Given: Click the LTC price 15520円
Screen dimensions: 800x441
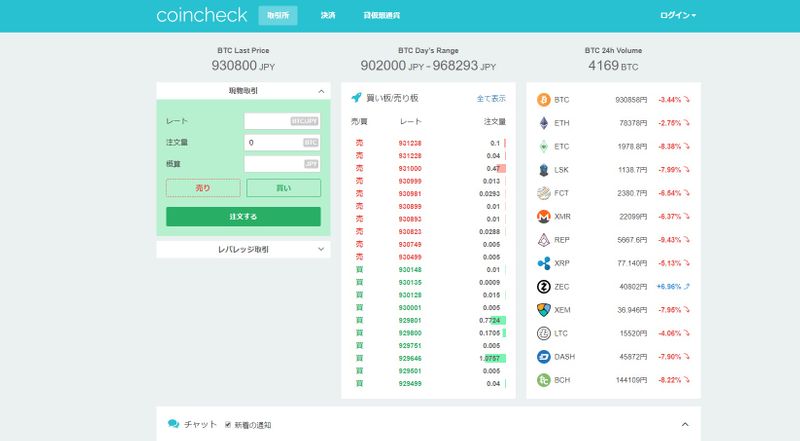Looking at the screenshot, I should click(x=633, y=333).
